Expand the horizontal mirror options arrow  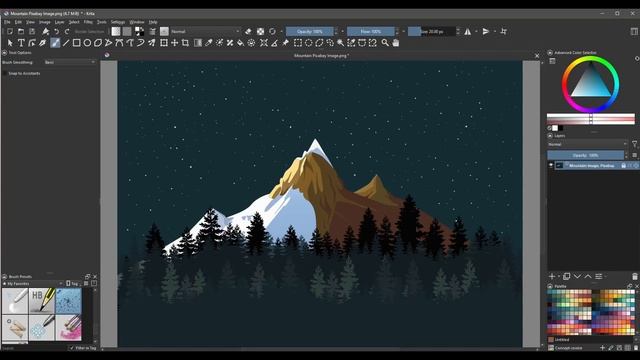(476, 31)
